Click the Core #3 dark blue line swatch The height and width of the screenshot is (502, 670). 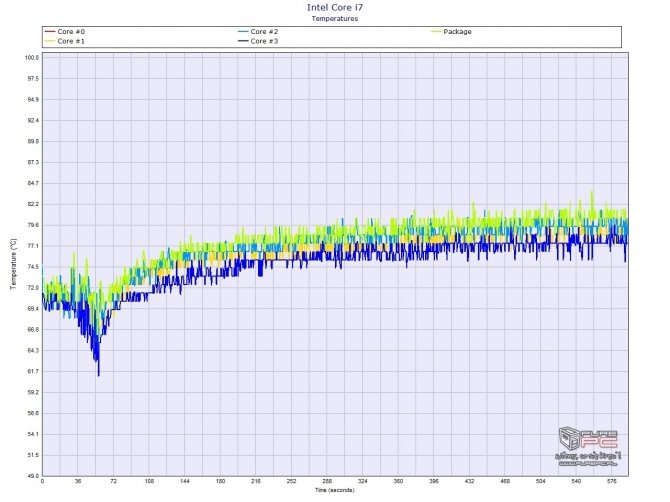tap(243, 41)
